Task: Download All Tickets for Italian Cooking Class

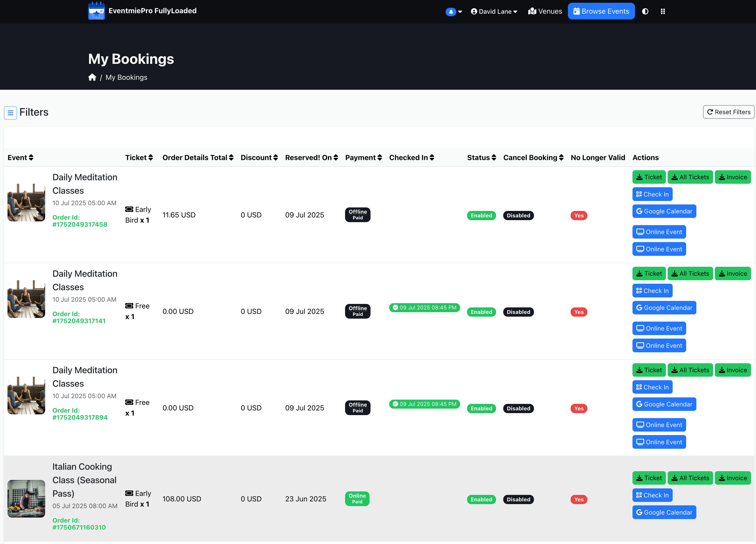Action: click(690, 478)
